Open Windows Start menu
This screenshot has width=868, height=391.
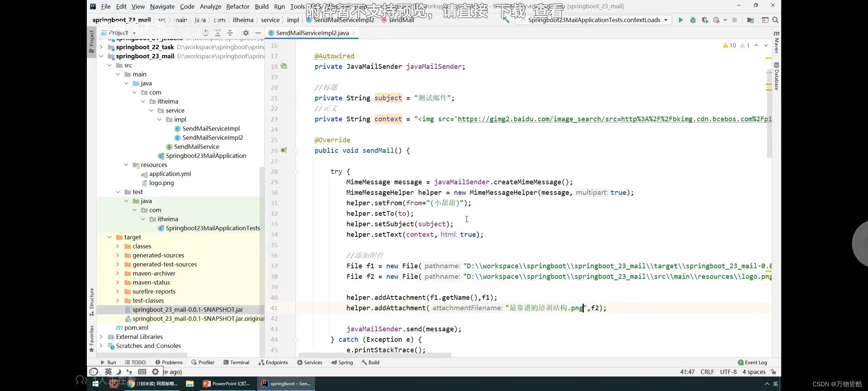pyautogui.click(x=95, y=384)
